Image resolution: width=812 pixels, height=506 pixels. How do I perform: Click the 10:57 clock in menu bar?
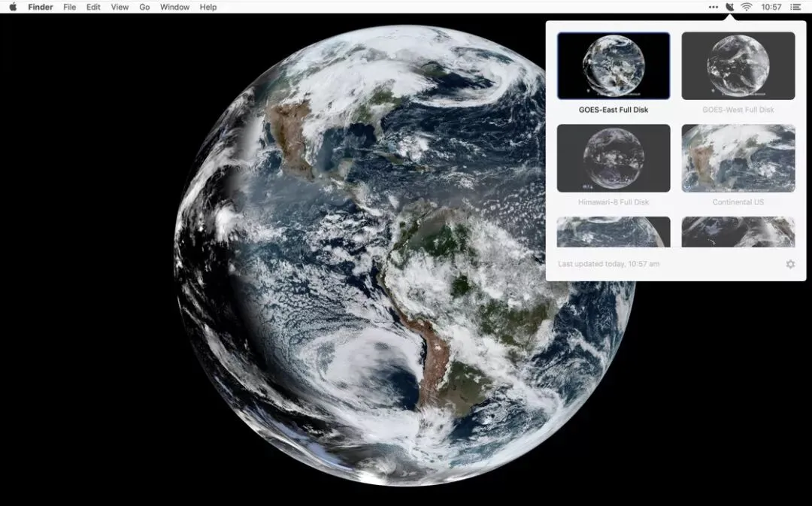(771, 8)
